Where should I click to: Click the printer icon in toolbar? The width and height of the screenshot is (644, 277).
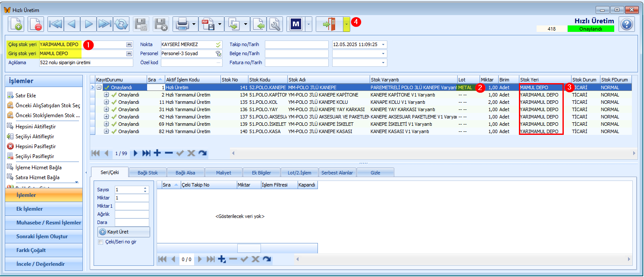pyautogui.click(x=182, y=24)
